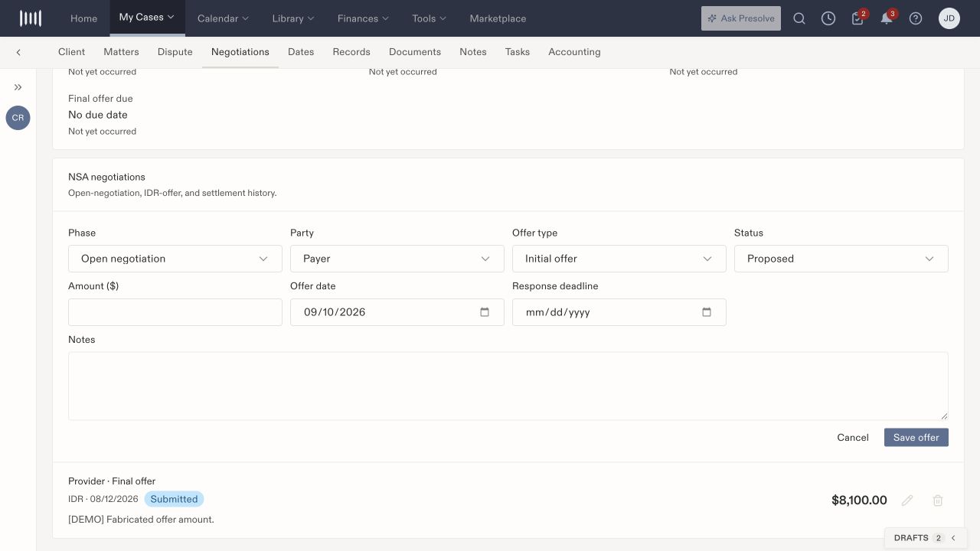
Task: Switch to the Records tab
Action: [x=351, y=52]
